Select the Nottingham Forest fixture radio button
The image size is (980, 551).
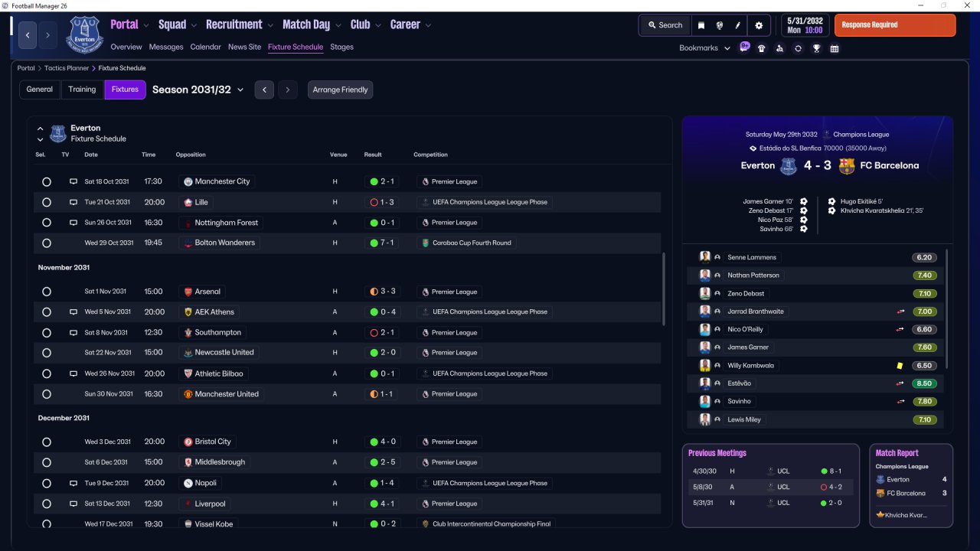(47, 223)
